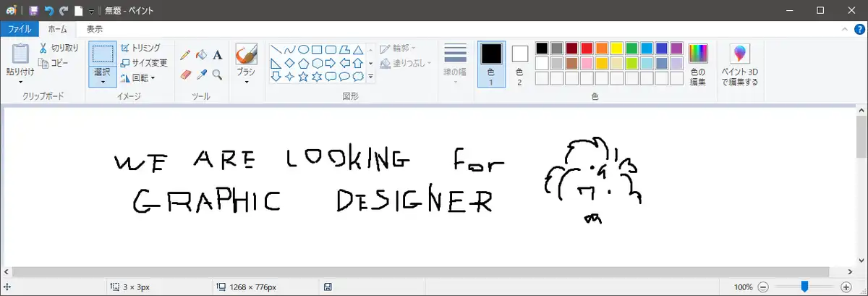Open the ブラシ brushes dropdown
This screenshot has width=868, height=296.
coord(246,81)
